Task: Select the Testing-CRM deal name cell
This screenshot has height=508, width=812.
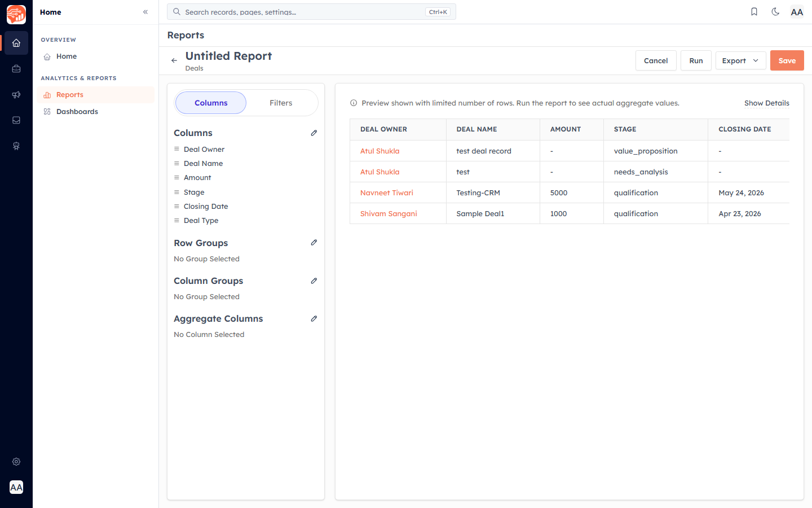Action: 493,192
